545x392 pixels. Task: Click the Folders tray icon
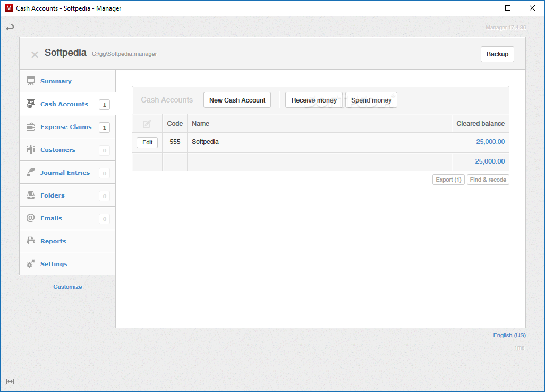point(31,195)
